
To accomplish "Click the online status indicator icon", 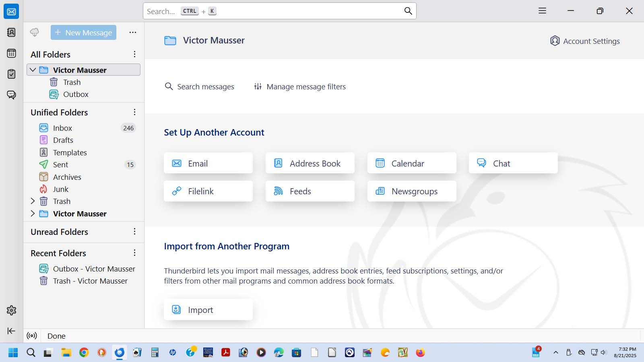I will [x=32, y=336].
